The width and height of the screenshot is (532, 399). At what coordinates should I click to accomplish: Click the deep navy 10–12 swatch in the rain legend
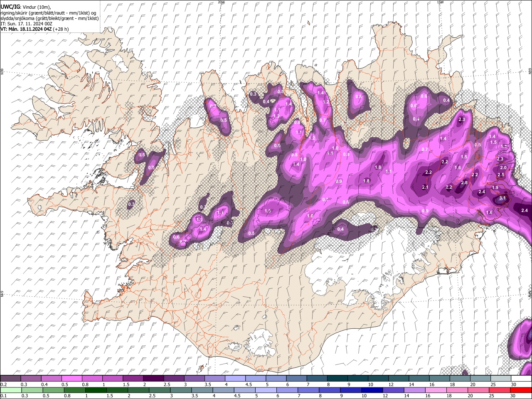[x=372, y=390]
